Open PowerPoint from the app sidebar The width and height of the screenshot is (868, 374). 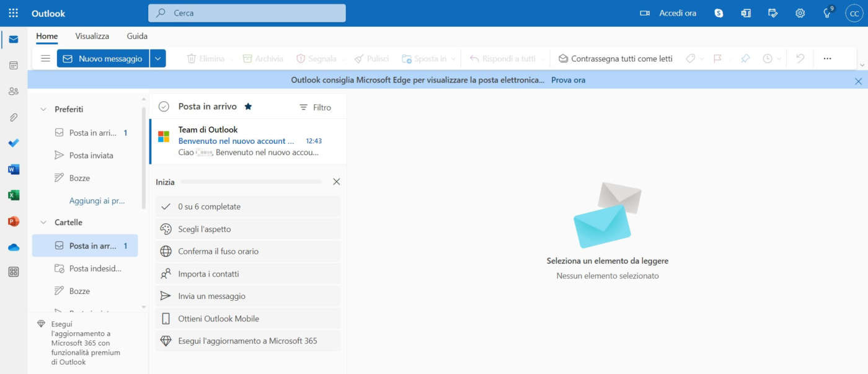click(14, 221)
